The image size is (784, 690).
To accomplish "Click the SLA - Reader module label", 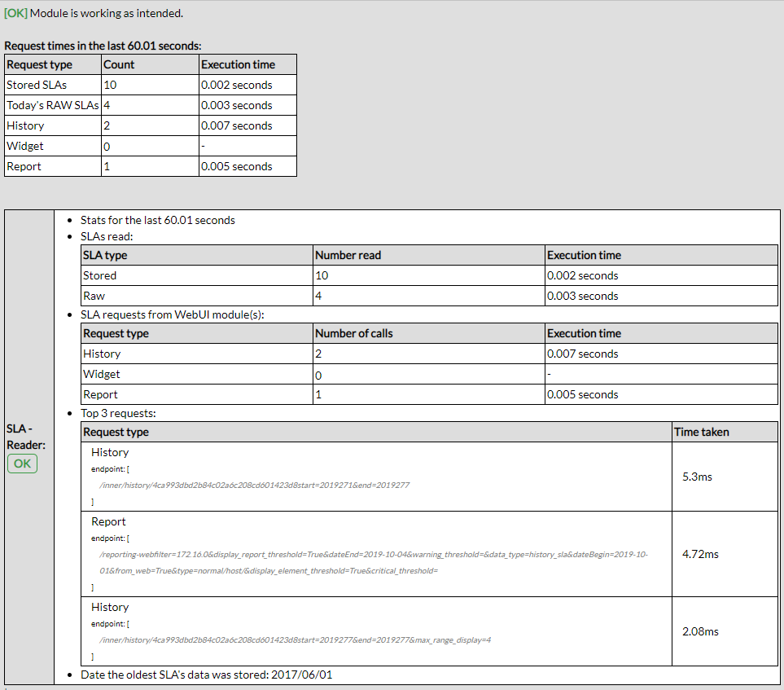I will tap(25, 437).
